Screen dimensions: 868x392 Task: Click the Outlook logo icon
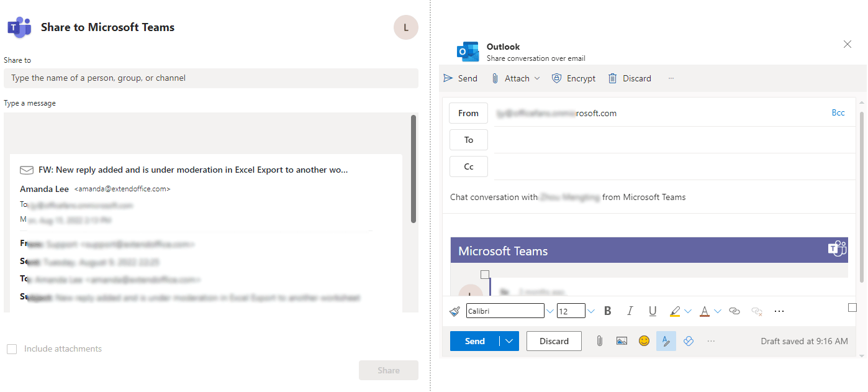coord(468,52)
